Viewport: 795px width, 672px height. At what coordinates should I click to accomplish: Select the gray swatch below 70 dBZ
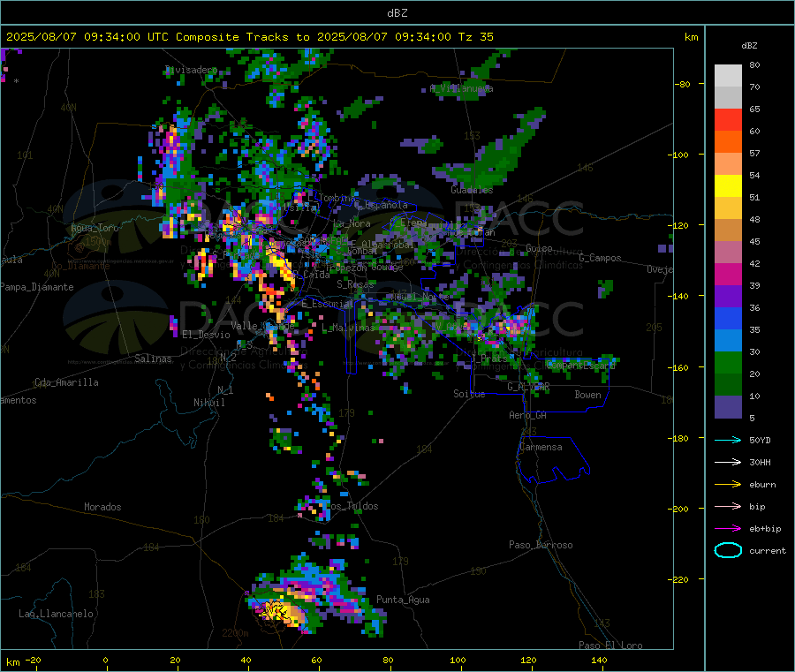(728, 98)
